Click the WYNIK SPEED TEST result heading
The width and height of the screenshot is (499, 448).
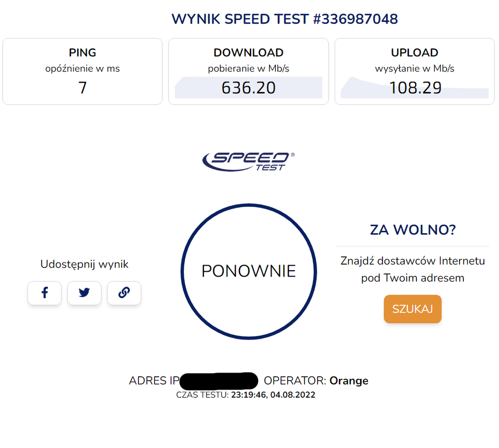284,19
